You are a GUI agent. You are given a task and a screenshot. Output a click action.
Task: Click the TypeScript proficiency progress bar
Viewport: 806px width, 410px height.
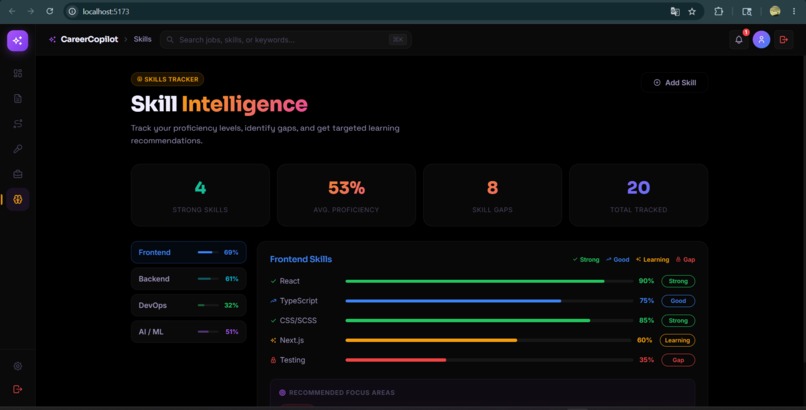pyautogui.click(x=489, y=301)
